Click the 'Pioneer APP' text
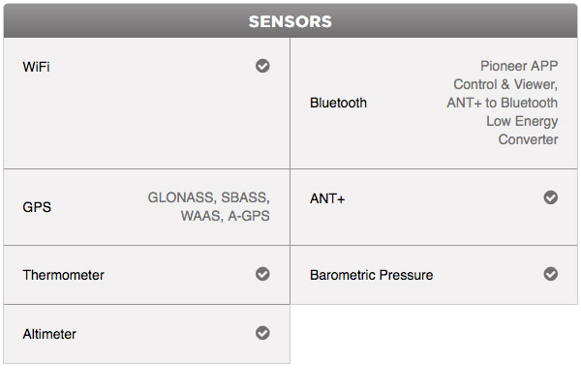 point(519,66)
